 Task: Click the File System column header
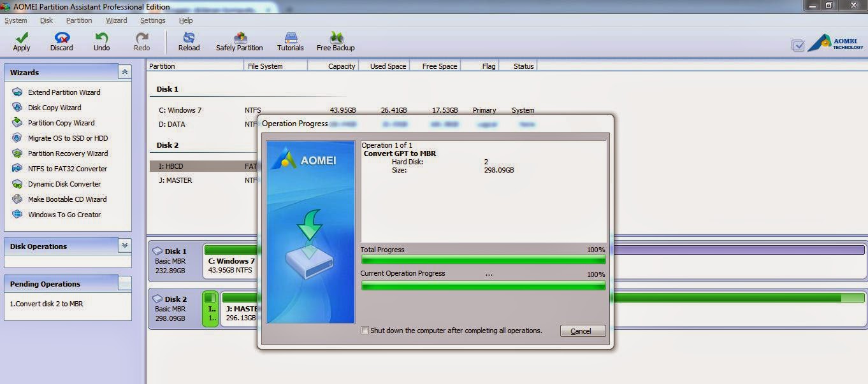(x=276, y=66)
